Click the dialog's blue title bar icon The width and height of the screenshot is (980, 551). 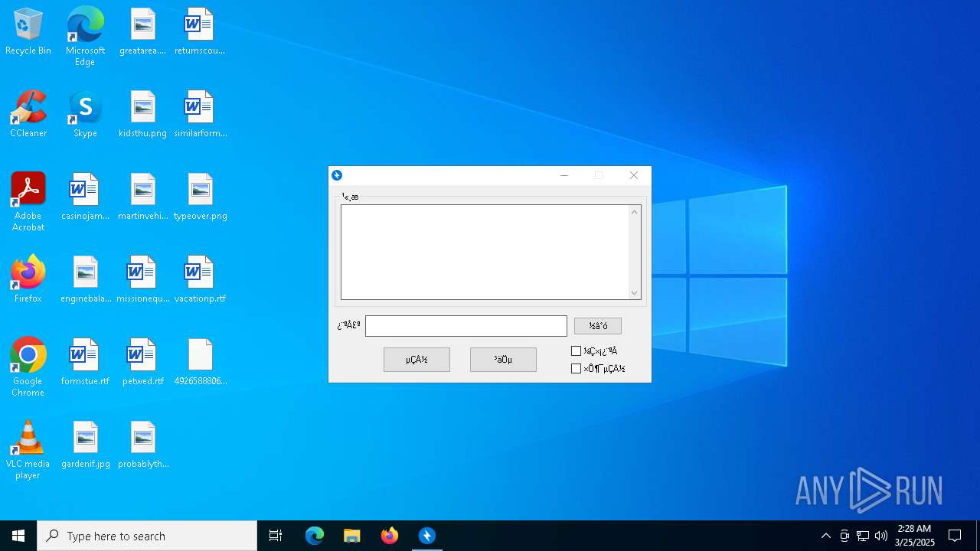tap(337, 175)
